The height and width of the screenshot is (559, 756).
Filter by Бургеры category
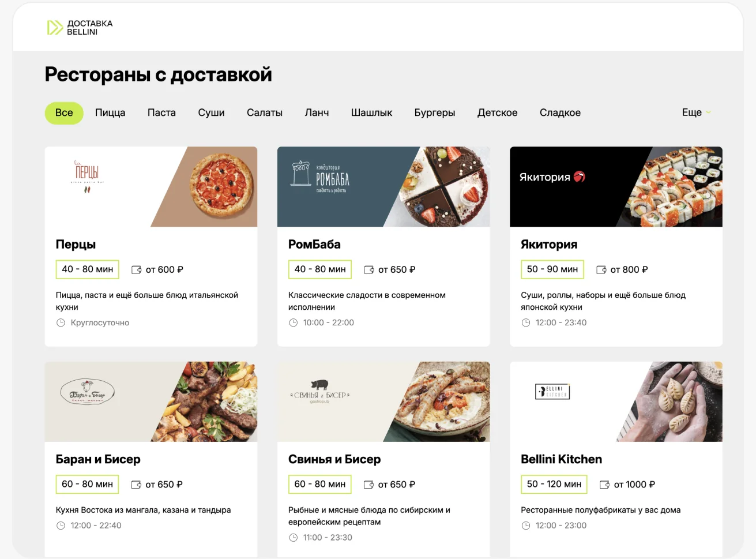point(435,112)
